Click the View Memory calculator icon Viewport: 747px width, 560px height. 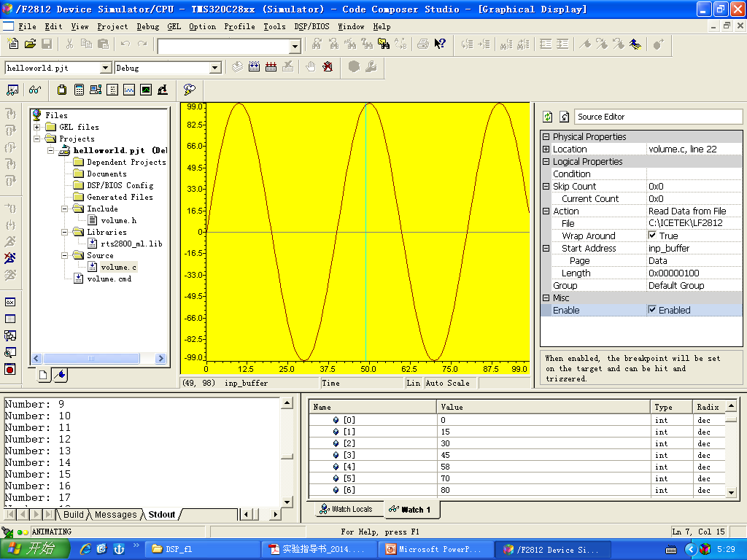[79, 90]
